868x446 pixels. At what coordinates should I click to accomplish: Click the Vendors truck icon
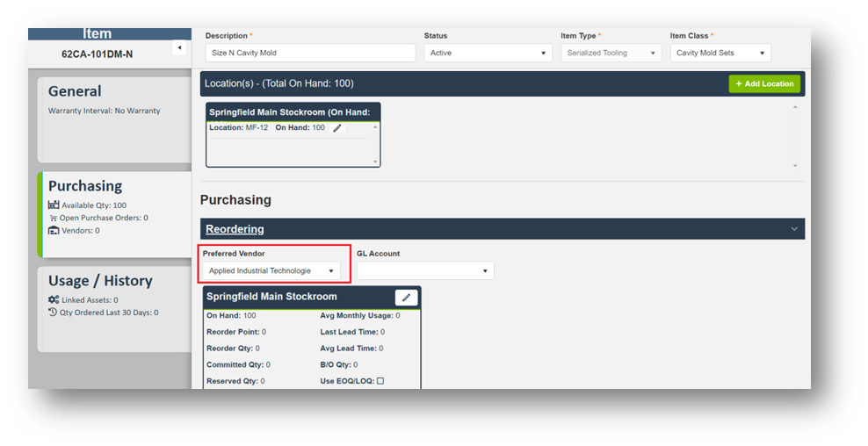tap(54, 230)
